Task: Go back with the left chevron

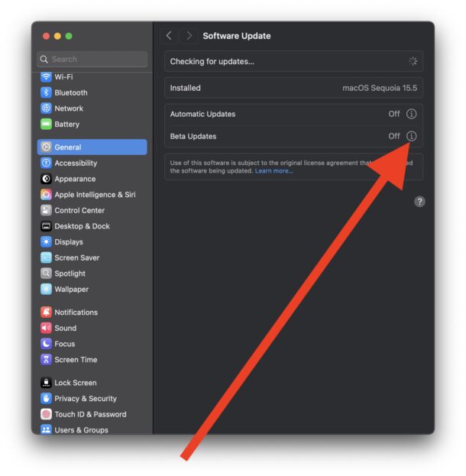Action: tap(169, 36)
